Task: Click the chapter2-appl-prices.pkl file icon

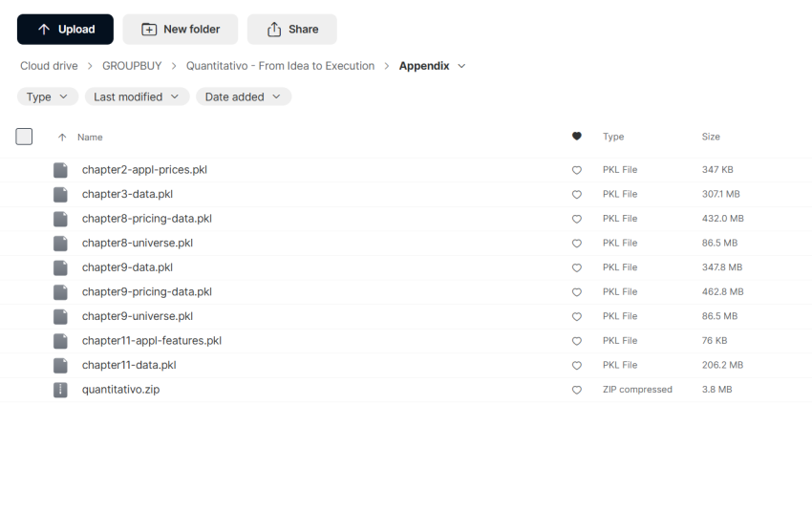Action: coord(60,170)
